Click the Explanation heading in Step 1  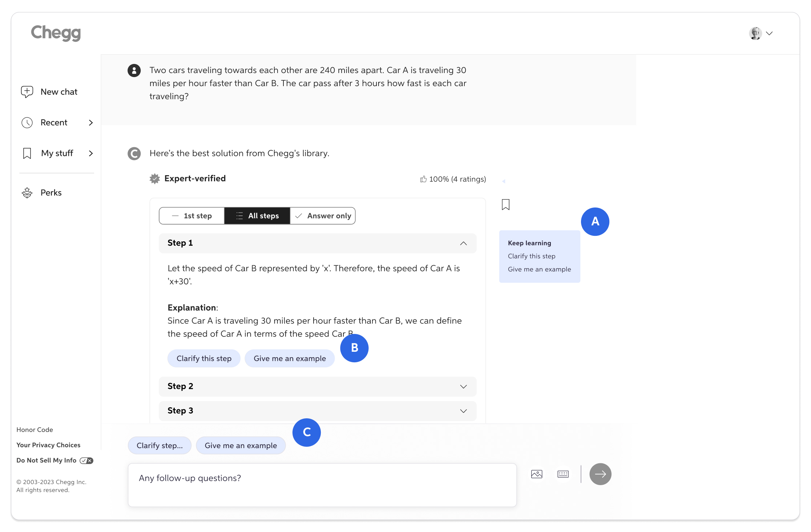192,308
